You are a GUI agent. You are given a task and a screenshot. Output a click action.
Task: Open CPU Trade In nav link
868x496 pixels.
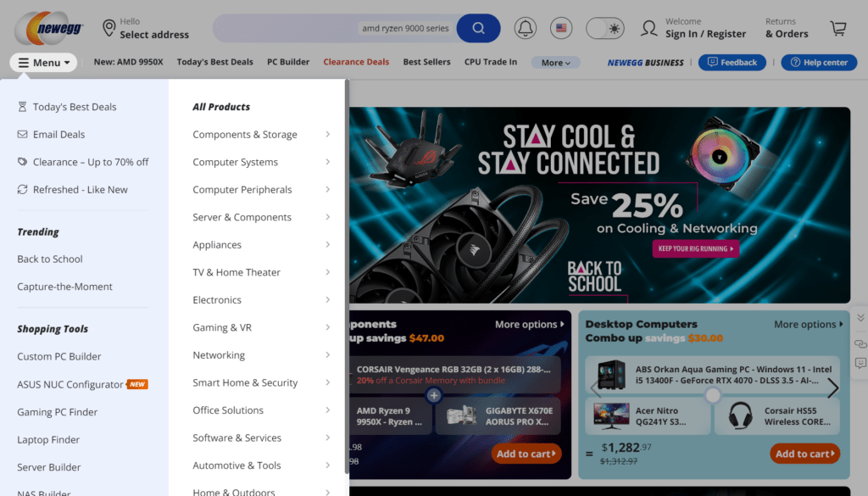pos(491,62)
